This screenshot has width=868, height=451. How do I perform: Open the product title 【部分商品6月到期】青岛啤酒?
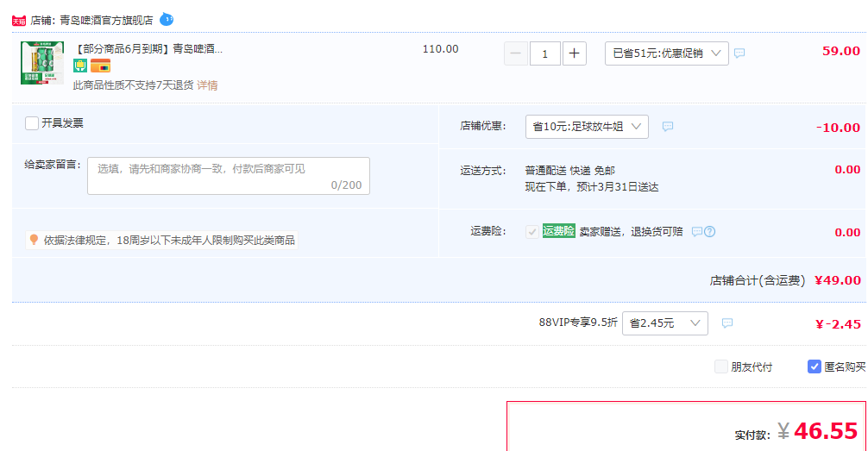(148, 48)
